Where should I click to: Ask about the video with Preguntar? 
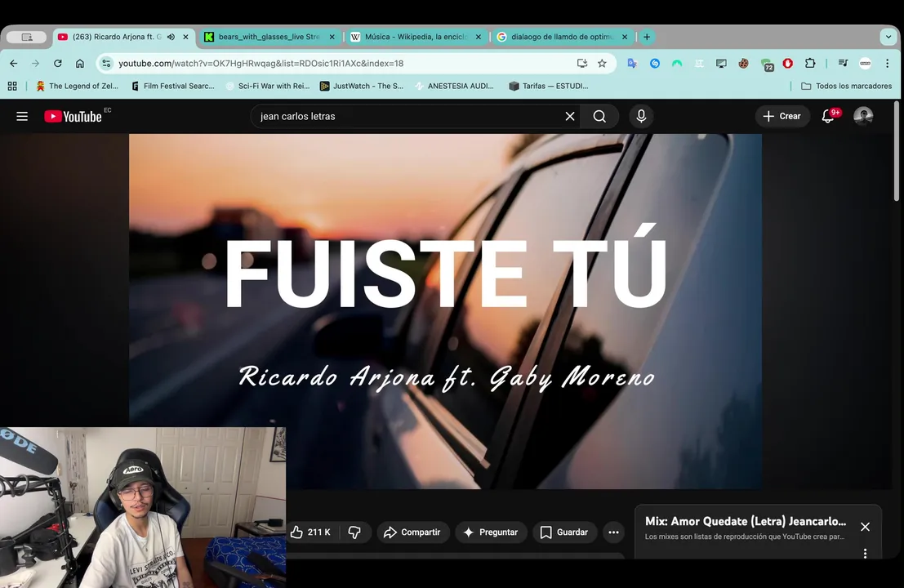tap(491, 532)
